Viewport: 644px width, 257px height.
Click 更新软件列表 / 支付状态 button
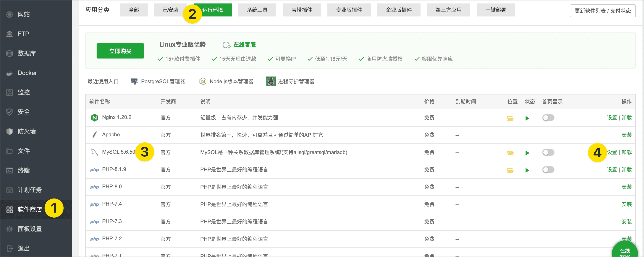[603, 11]
